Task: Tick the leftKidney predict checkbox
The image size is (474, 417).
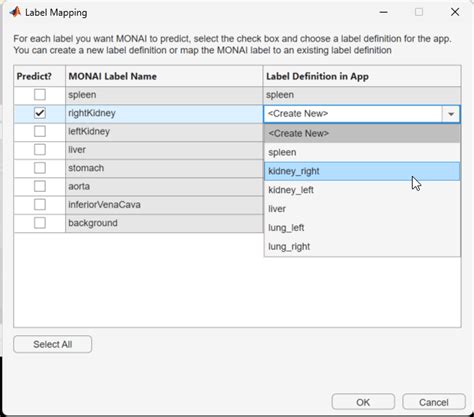Action: coord(40,131)
